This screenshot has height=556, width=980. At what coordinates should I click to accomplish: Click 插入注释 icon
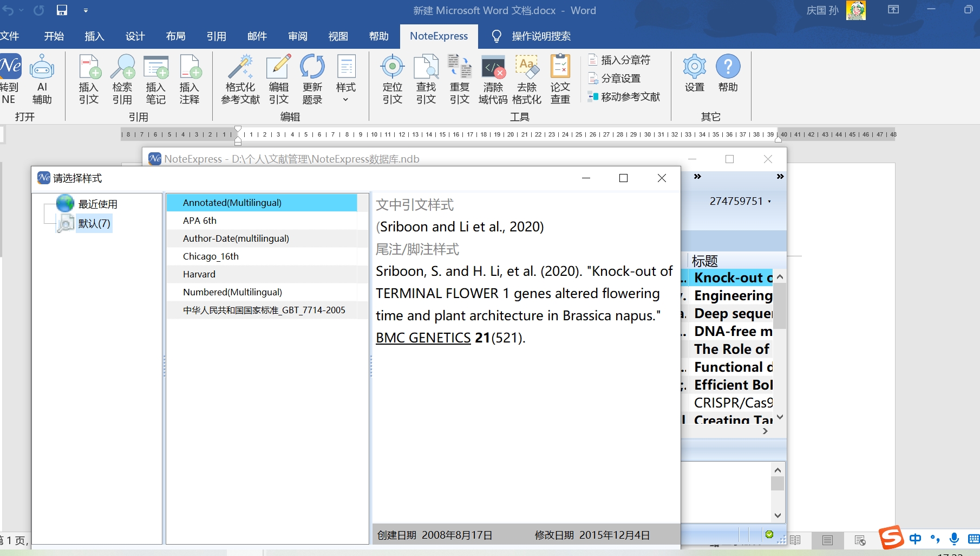190,79
